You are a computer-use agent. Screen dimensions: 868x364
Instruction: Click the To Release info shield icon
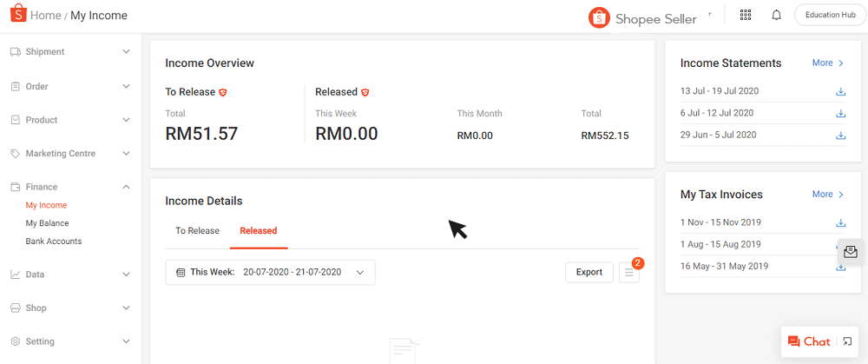[x=223, y=92]
